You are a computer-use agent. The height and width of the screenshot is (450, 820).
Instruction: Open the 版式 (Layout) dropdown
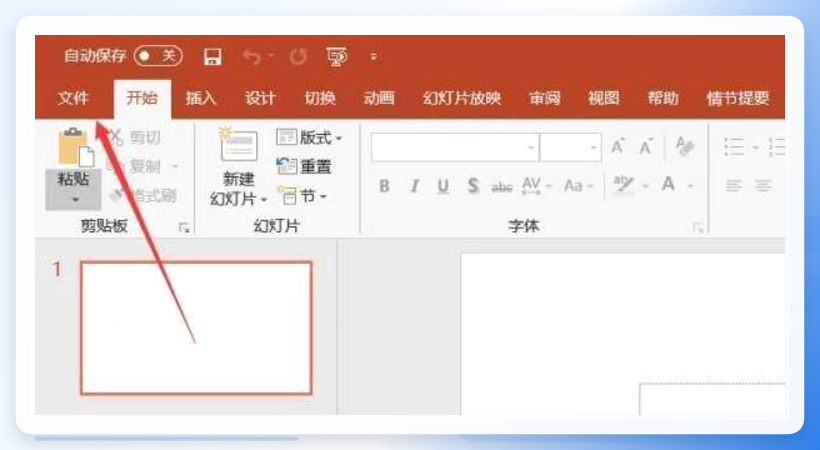point(309,138)
